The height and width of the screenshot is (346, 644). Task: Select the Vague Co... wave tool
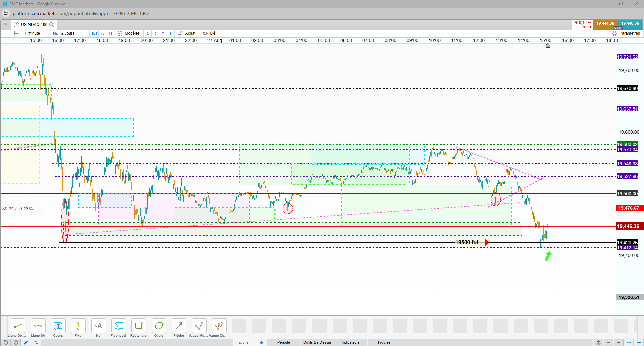[219, 326]
